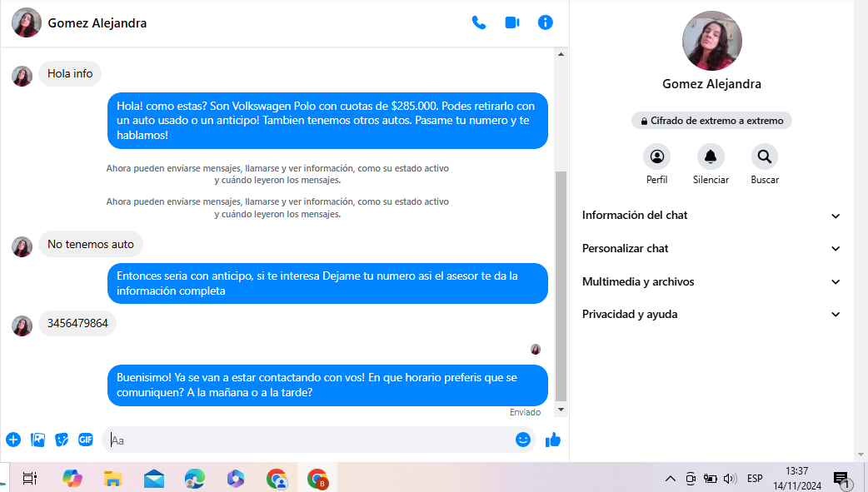The height and width of the screenshot is (492, 868).
Task: Attach a photo using the image icon
Action: [37, 440]
